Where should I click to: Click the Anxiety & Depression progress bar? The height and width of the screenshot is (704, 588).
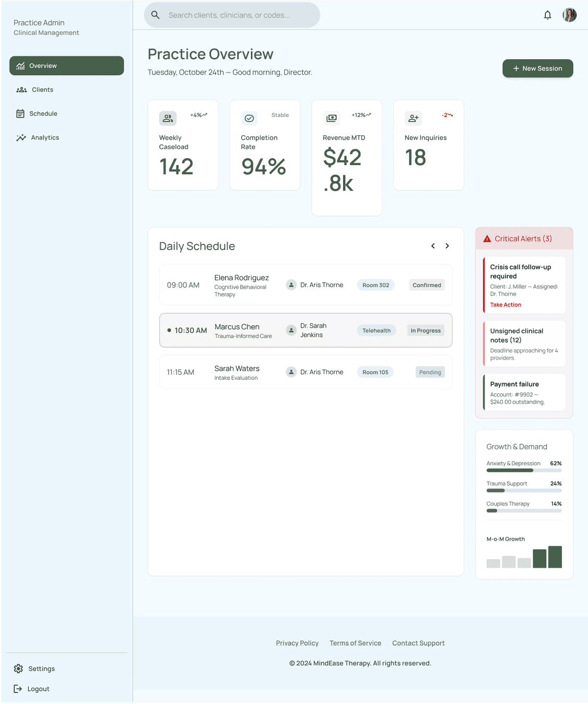[524, 470]
